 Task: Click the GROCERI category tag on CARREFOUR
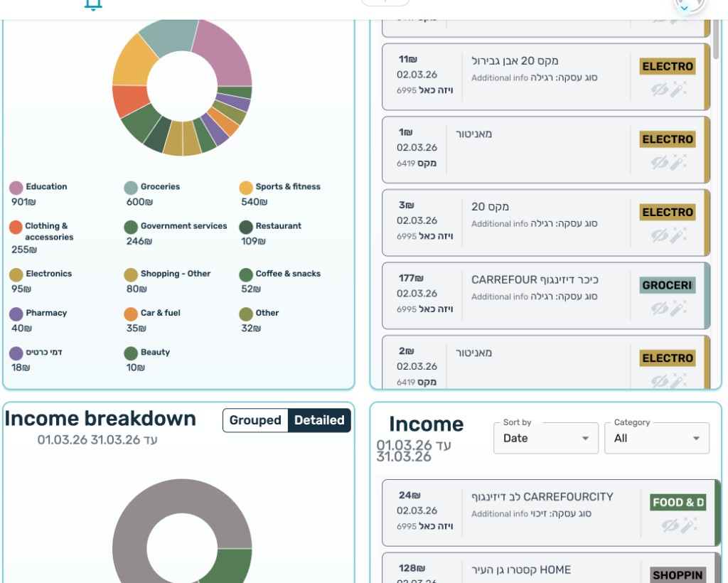coord(667,285)
